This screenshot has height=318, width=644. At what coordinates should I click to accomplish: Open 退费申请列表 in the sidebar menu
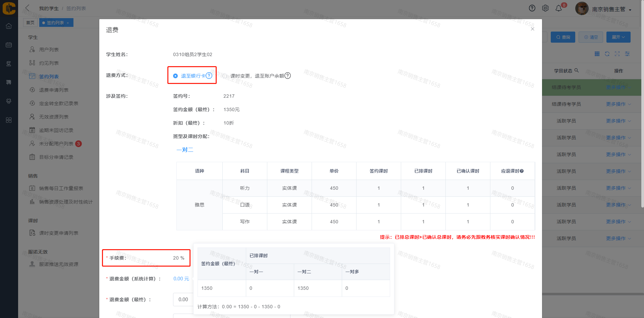(x=54, y=90)
